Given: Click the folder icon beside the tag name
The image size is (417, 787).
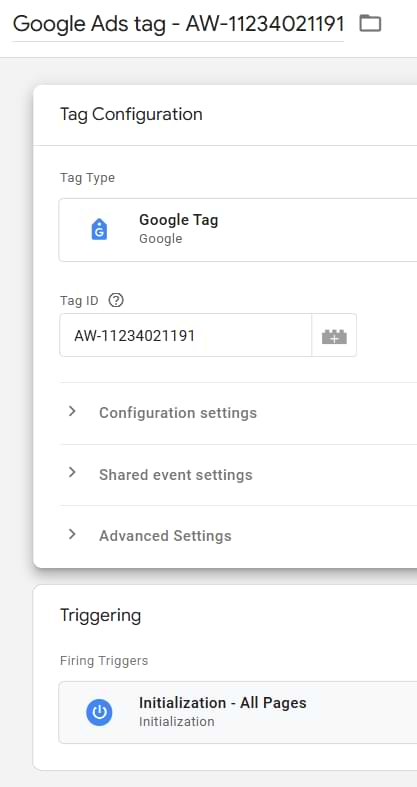Looking at the screenshot, I should point(370,23).
